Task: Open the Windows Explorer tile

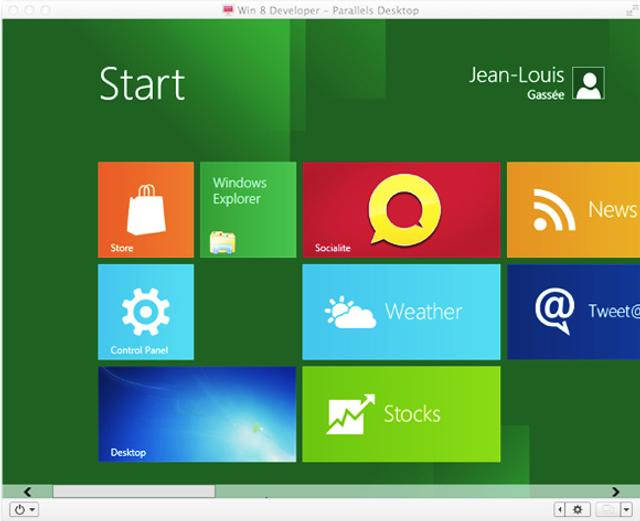Action: click(248, 210)
